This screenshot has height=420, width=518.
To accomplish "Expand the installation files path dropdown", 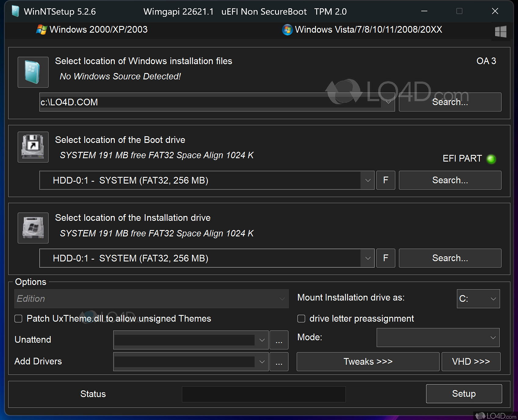I will 388,102.
